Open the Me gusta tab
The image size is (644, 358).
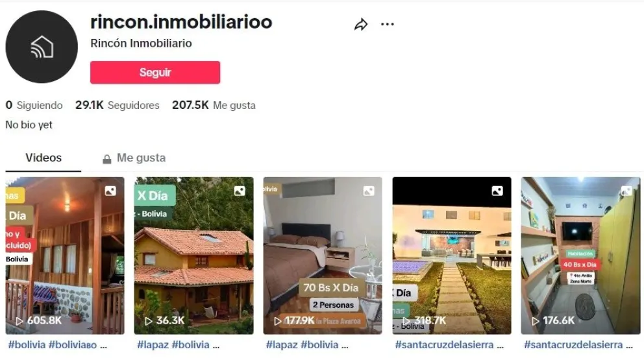[134, 158]
